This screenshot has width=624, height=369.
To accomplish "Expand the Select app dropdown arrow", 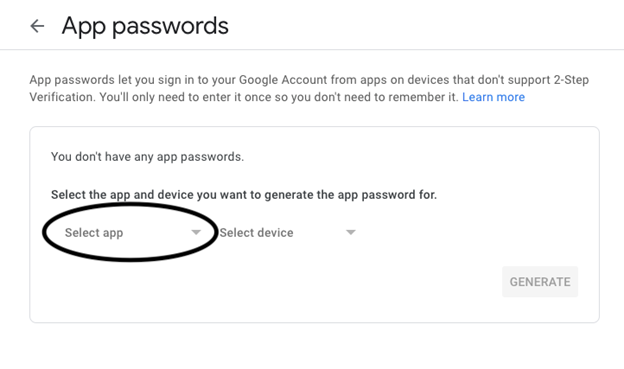I will (196, 232).
